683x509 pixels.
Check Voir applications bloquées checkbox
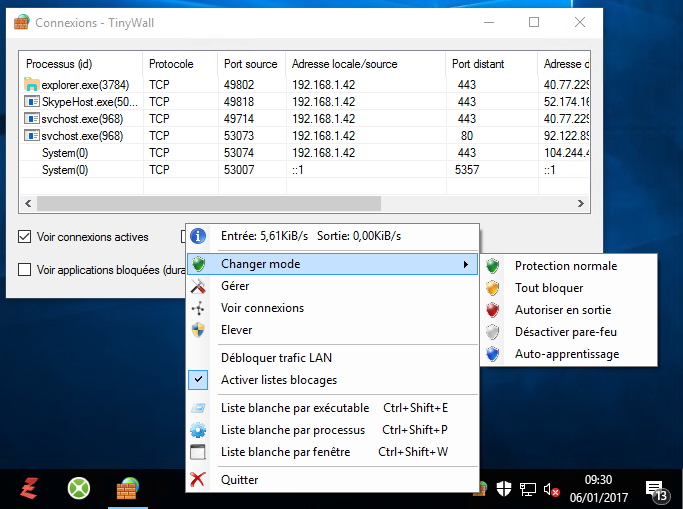pos(24,270)
